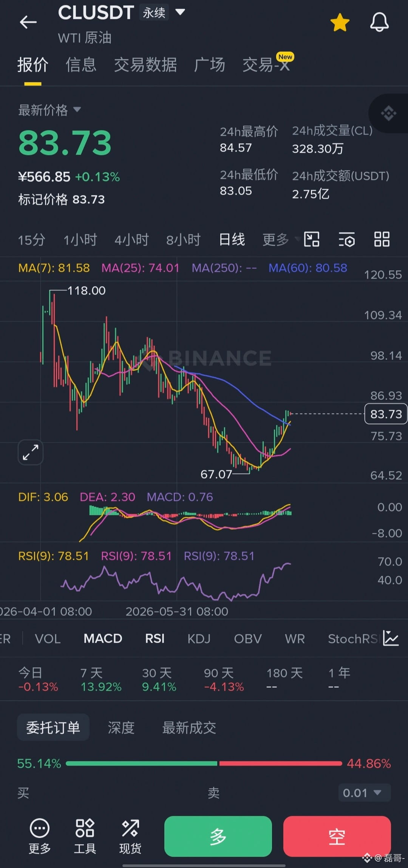Toggle the yellow favorite star
This screenshot has width=408, height=868.
tap(340, 23)
